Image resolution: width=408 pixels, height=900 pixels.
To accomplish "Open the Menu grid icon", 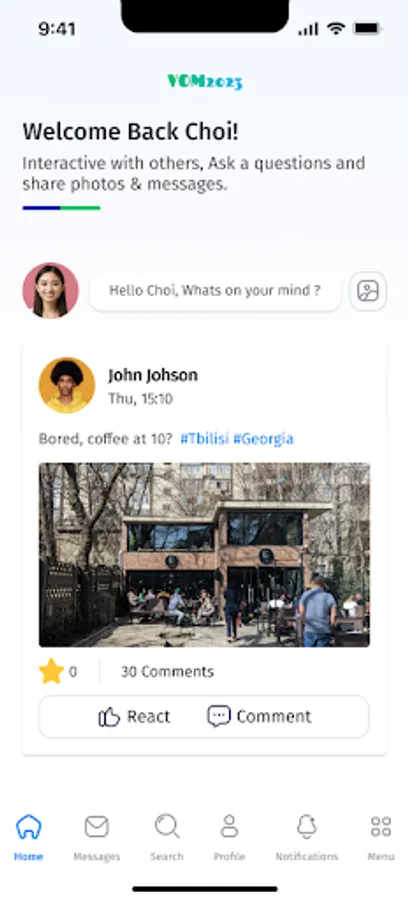I will 381,827.
